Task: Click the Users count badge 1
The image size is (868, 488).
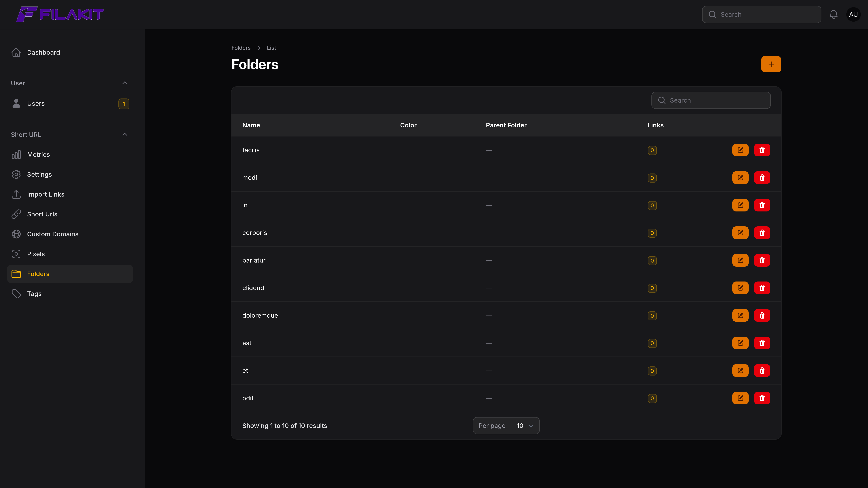Action: [124, 104]
